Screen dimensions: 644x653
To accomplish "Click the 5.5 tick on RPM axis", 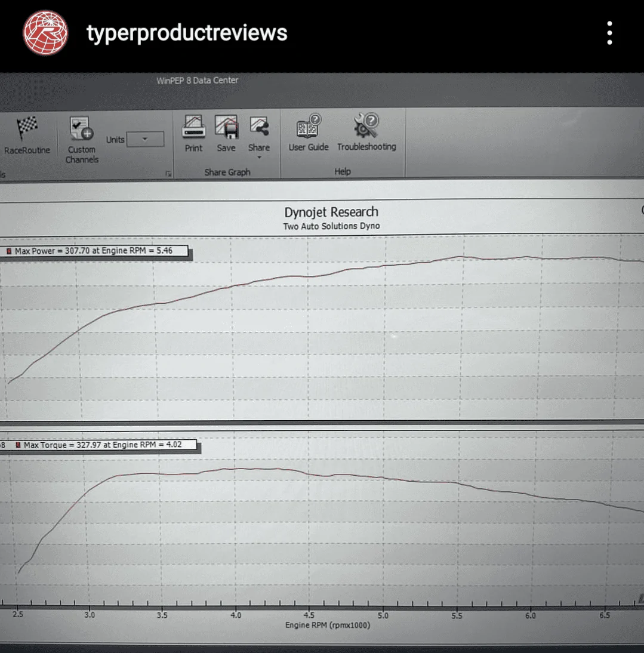I will (457, 615).
